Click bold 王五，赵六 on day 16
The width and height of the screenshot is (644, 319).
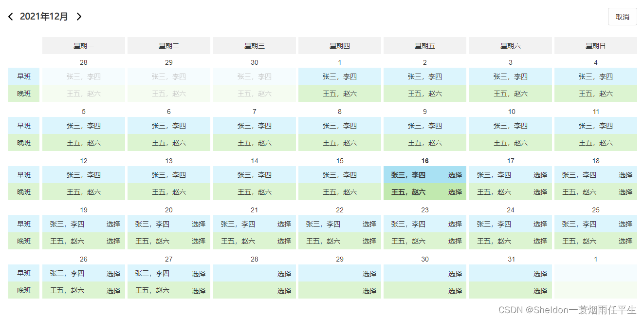408,192
